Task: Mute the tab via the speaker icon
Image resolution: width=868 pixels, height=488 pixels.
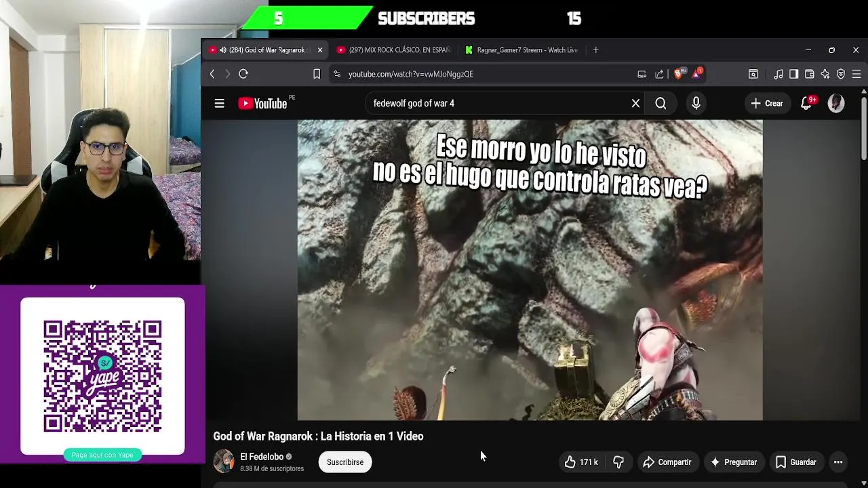Action: [223, 50]
